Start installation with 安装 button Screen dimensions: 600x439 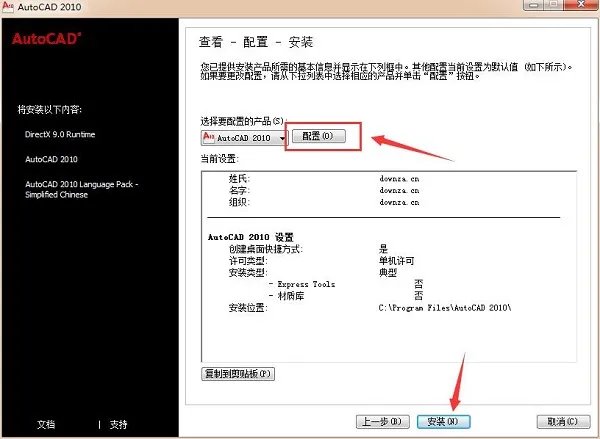[441, 422]
